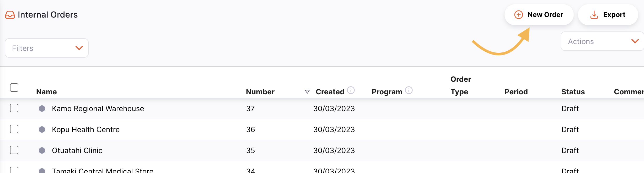The height and width of the screenshot is (173, 644).
Task: Check the Kamo Regional Warehouse row checkbox
Action: click(14, 108)
